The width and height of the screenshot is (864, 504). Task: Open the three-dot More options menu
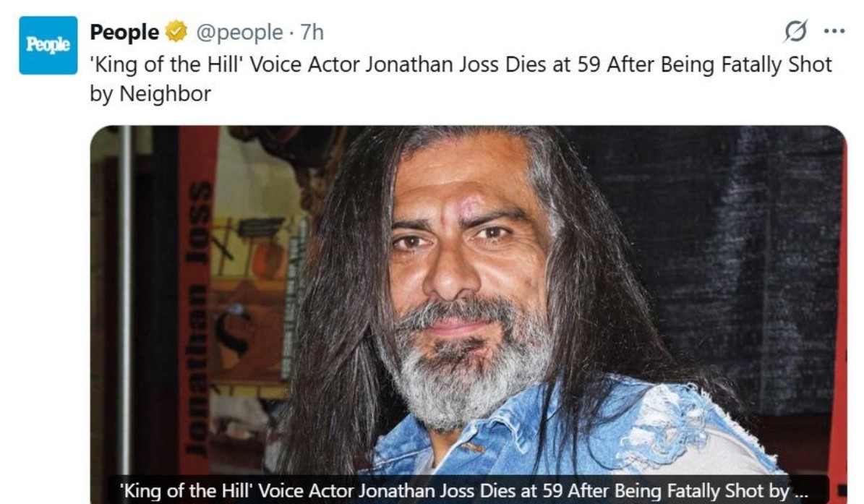point(834,31)
